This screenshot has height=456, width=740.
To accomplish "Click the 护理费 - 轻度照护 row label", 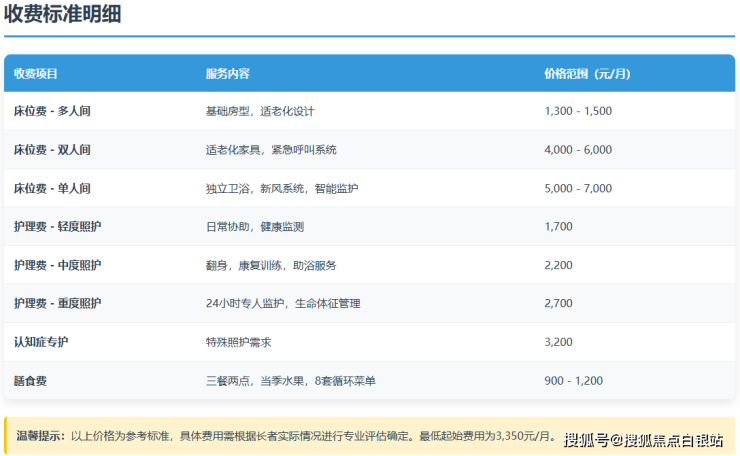I will pos(57,227).
